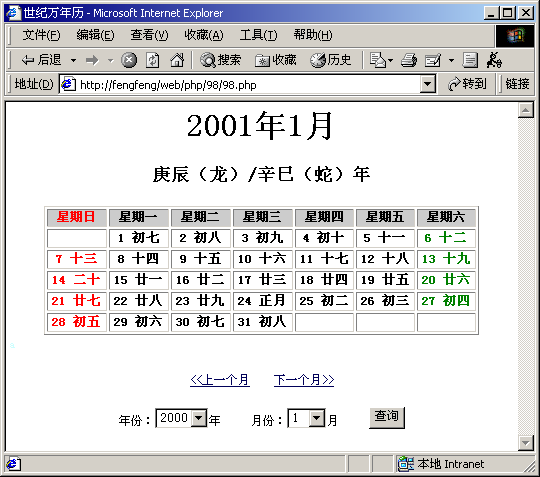Viewport: 540px width, 477px height.
Task: Click the Edit page toolbar icon
Action: pos(433,60)
